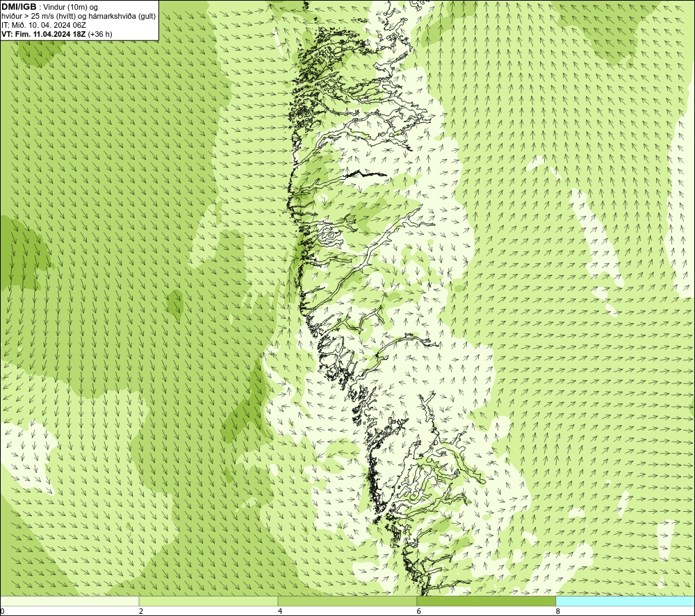Select the light green 2–4 color bar segment
The image size is (695, 616).
coord(208,601)
